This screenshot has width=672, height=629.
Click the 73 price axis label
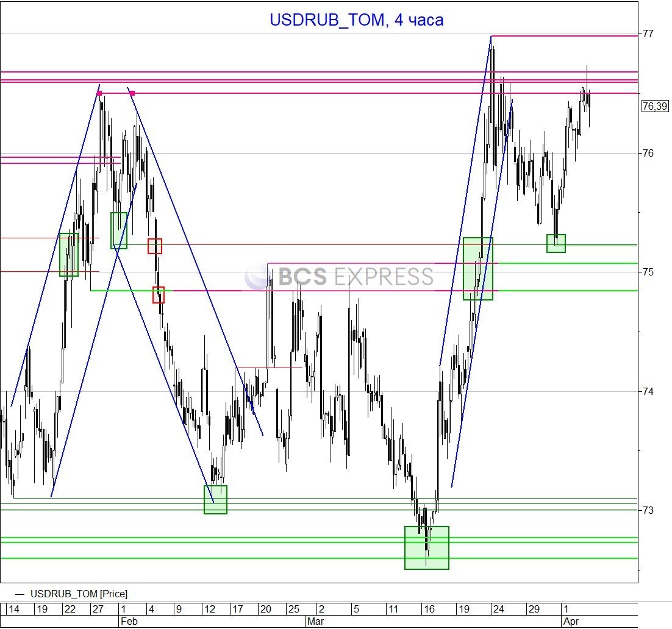(x=648, y=510)
